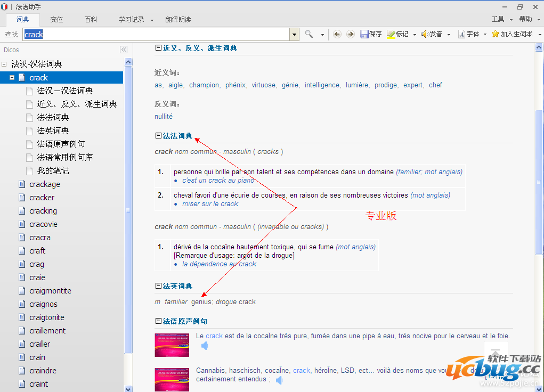Screen dimensions: 544x392
Task: Click the 标记 highlighter icon
Action: point(391,34)
